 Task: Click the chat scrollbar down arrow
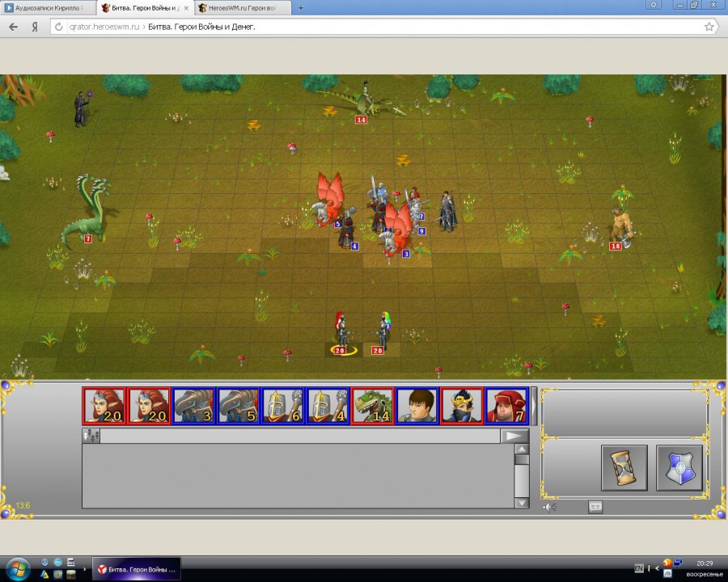pyautogui.click(x=522, y=503)
